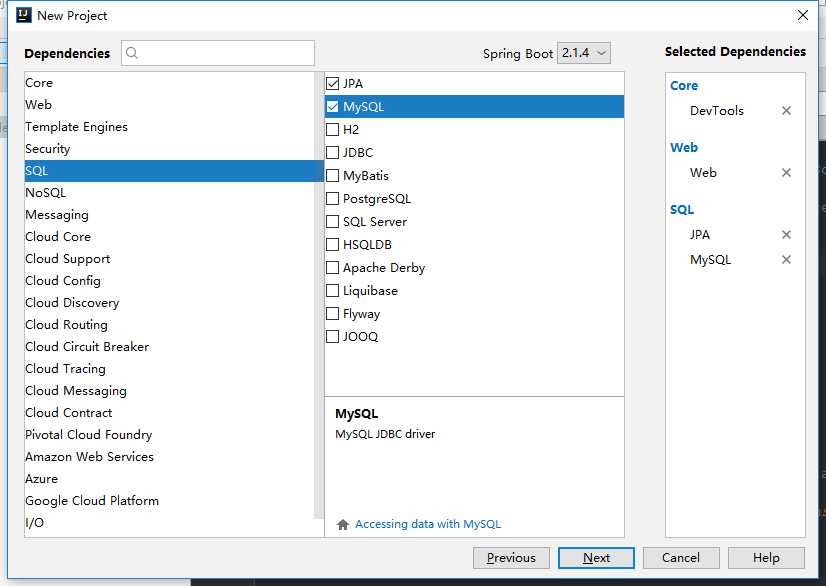Tick the HSQLDB checkbox
Screen dimensions: 826x586
(x=332, y=245)
